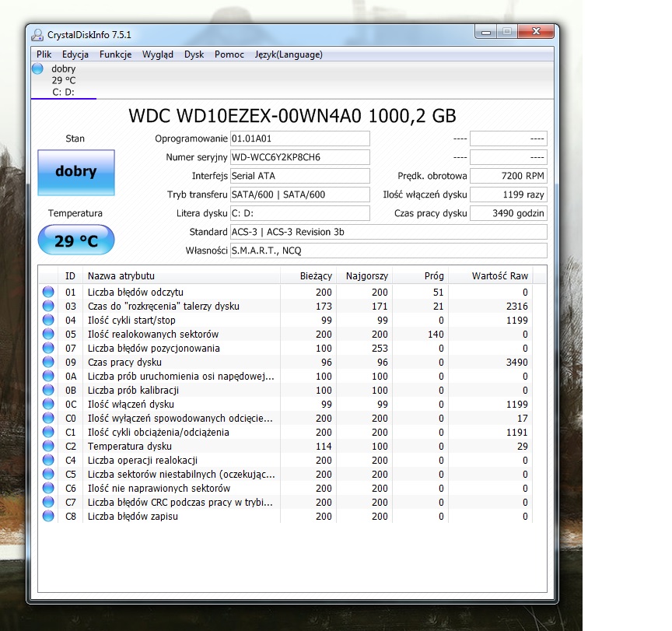The width and height of the screenshot is (672, 631).
Task: Click status orb for attribute 07 seek errors
Action: 48,348
